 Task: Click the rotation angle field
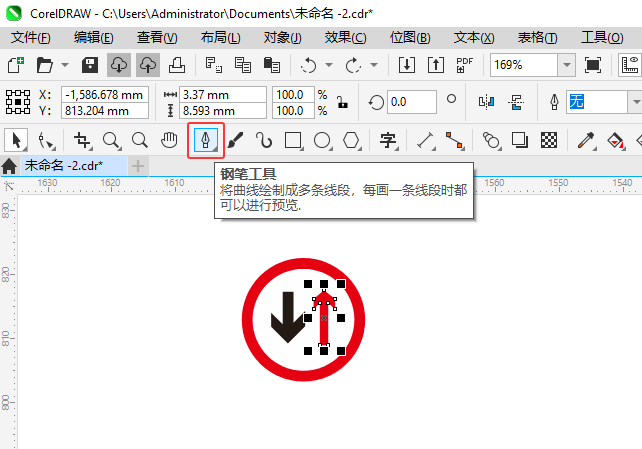(411, 102)
